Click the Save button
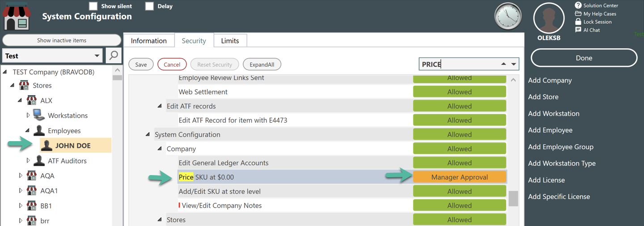 click(141, 64)
